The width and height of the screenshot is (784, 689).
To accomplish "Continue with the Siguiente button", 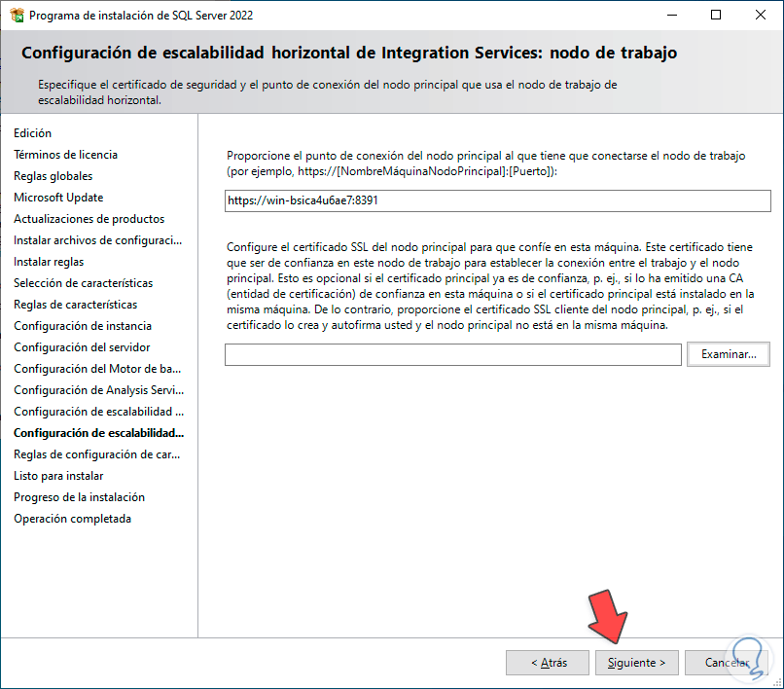I will point(636,663).
